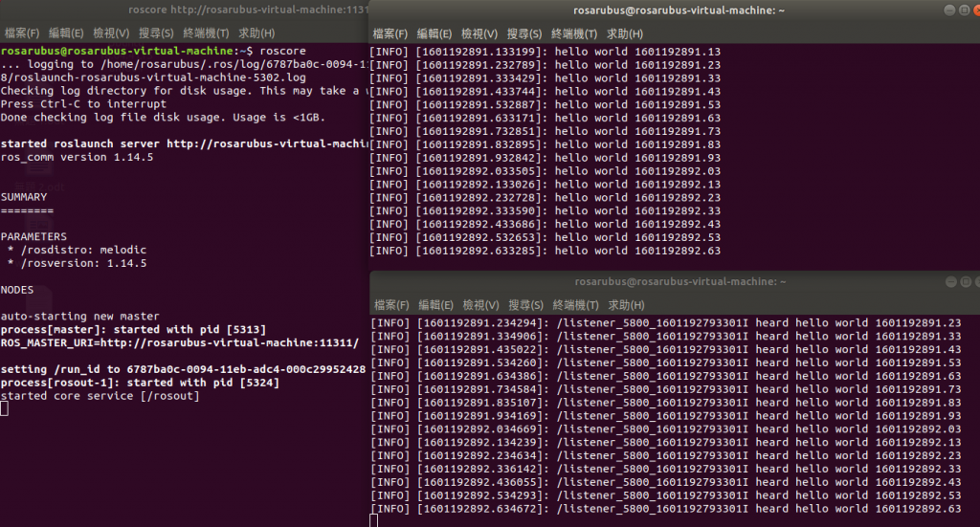Open 檔案(F) menu in the roscore terminal
The height and width of the screenshot is (527, 980).
[22, 33]
